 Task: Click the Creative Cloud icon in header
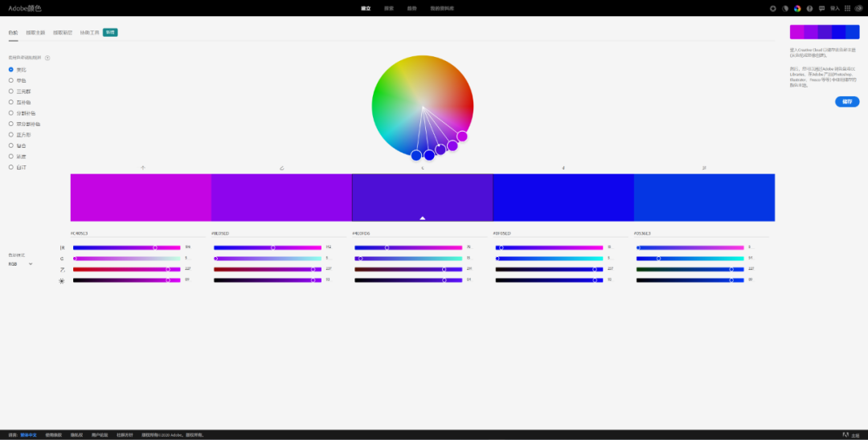(858, 8)
